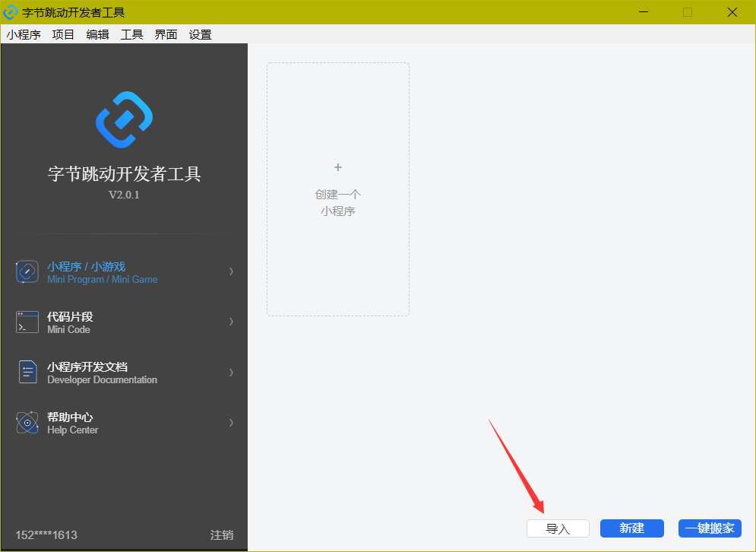Image resolution: width=756 pixels, height=552 pixels.
Task: Click the 注销 logout link
Action: click(x=222, y=535)
